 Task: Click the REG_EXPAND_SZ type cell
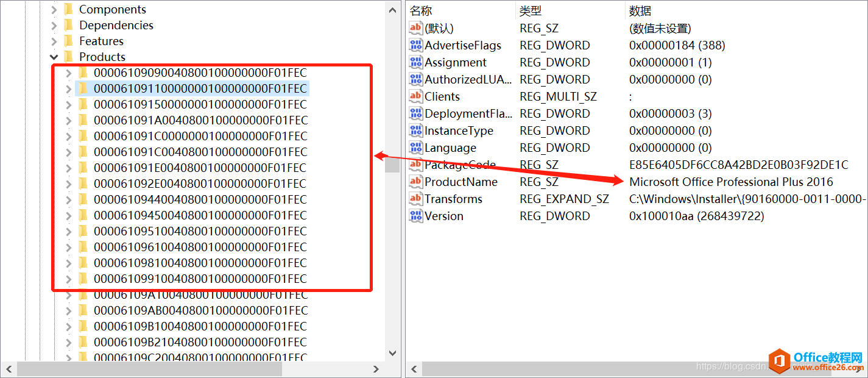564,199
